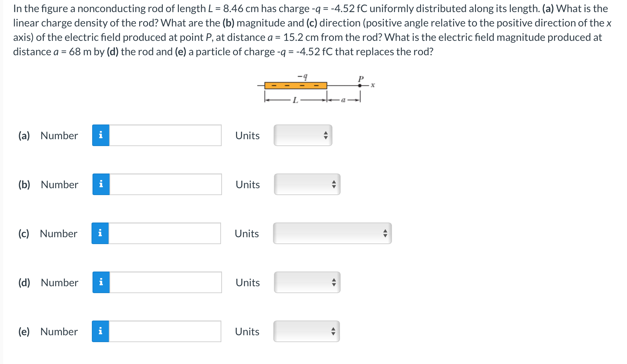The image size is (627, 364).
Task: Open the Units dropdown for part (b)
Action: click(x=307, y=184)
